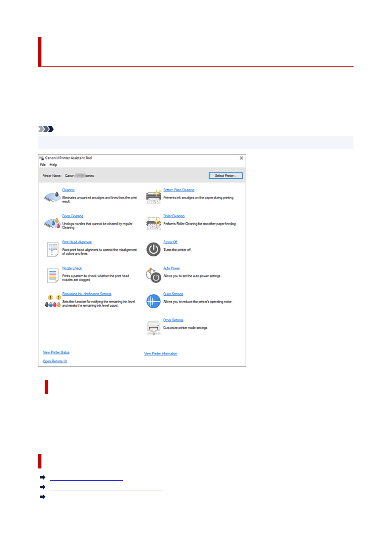This screenshot has height=554, width=392.
Task: Click 'Sets the function for notifying' description text
Action: (x=99, y=304)
